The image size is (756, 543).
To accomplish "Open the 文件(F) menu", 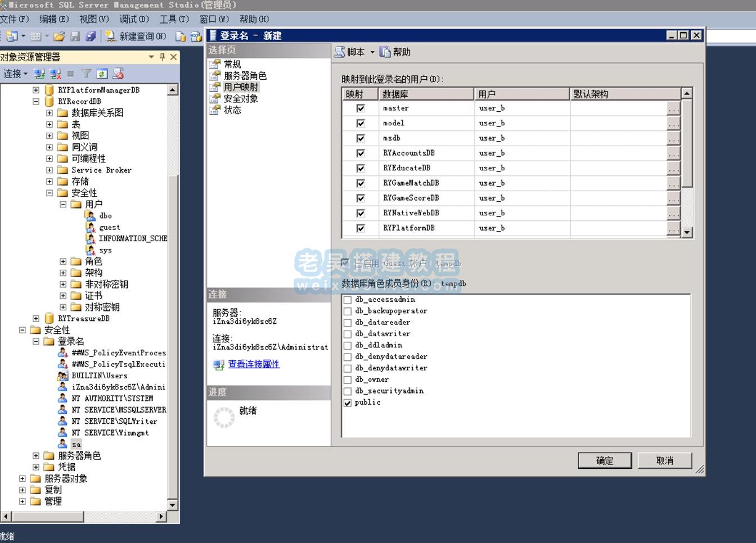I will (14, 19).
